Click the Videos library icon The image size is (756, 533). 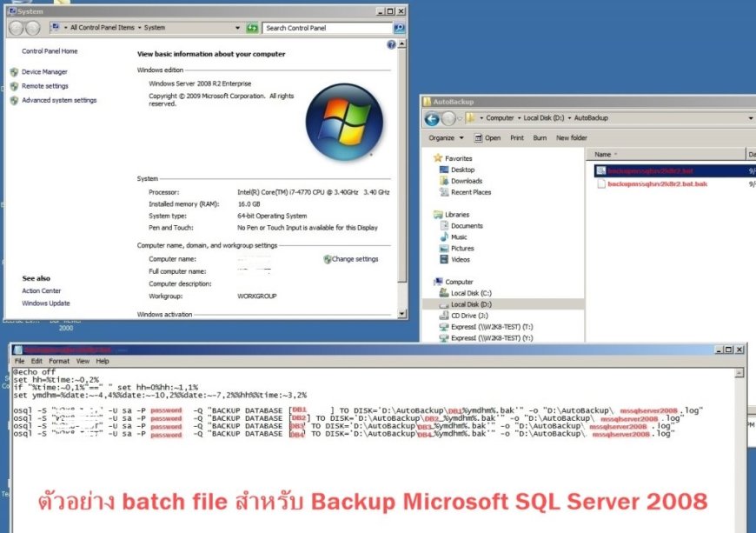tap(444, 259)
